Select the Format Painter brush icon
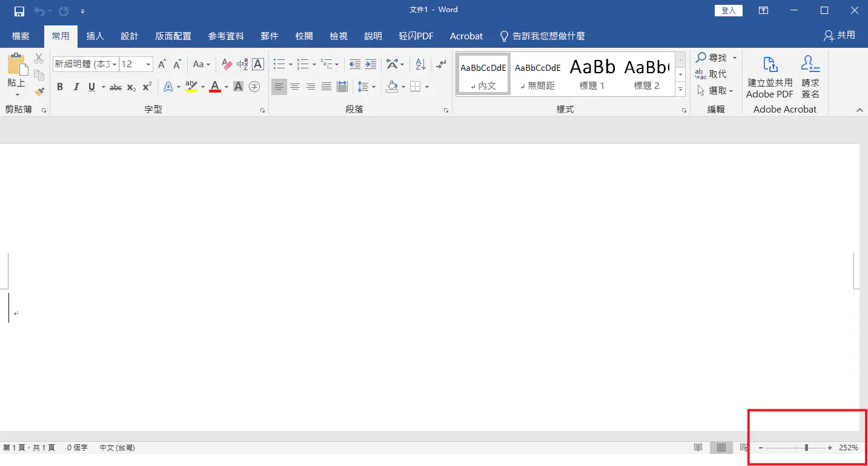The height and width of the screenshot is (466, 868). (x=39, y=91)
